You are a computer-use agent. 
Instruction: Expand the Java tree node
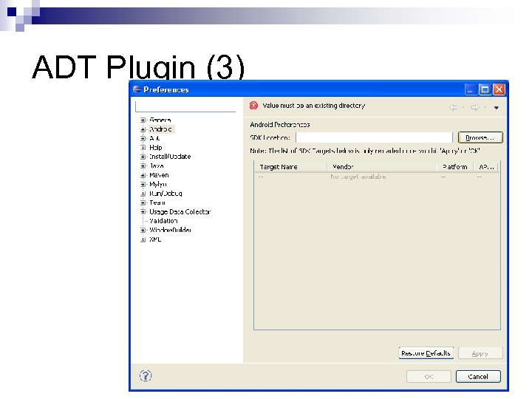point(143,166)
